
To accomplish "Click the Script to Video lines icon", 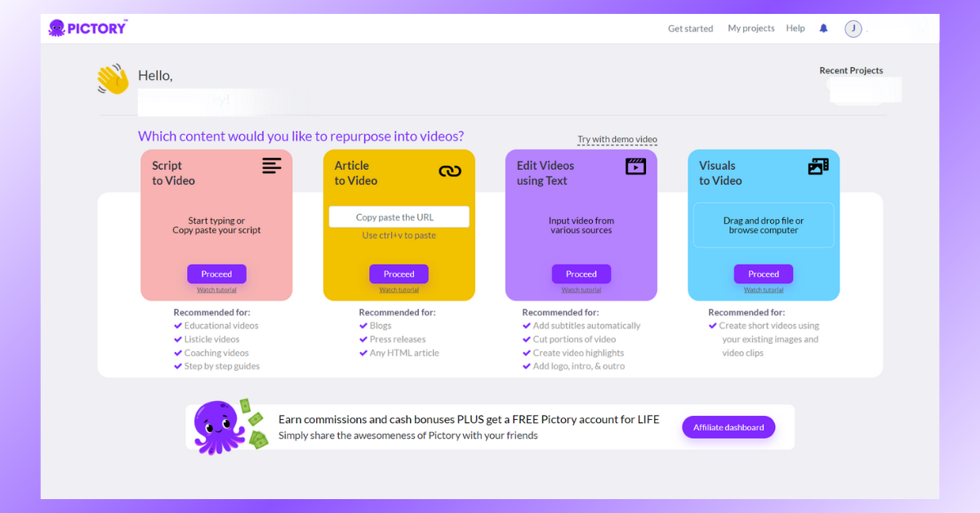I will pyautogui.click(x=271, y=166).
